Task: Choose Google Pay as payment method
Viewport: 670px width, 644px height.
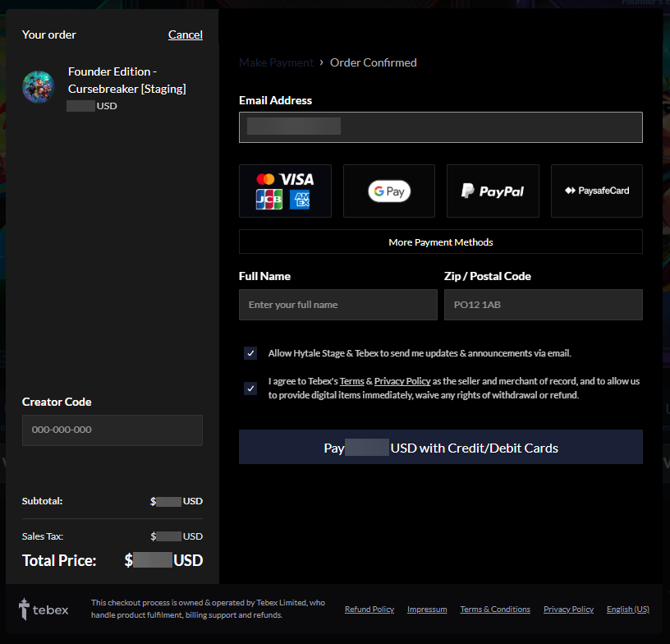Action: click(388, 191)
